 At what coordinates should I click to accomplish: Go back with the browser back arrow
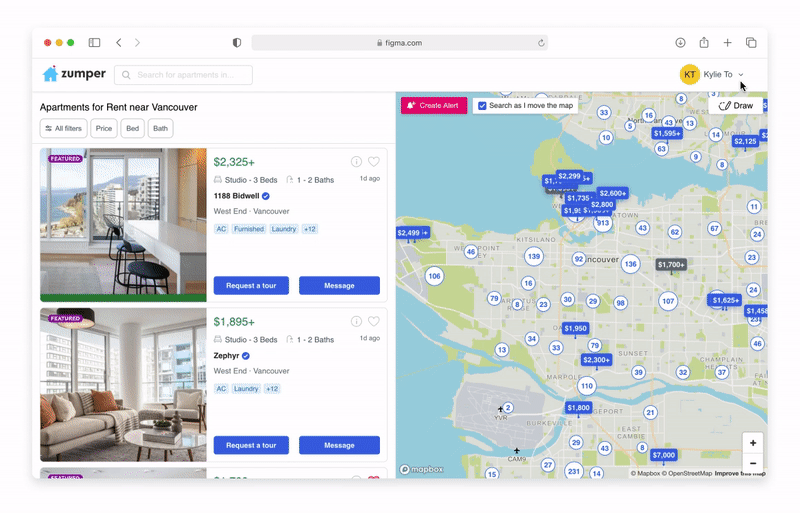pyautogui.click(x=119, y=43)
